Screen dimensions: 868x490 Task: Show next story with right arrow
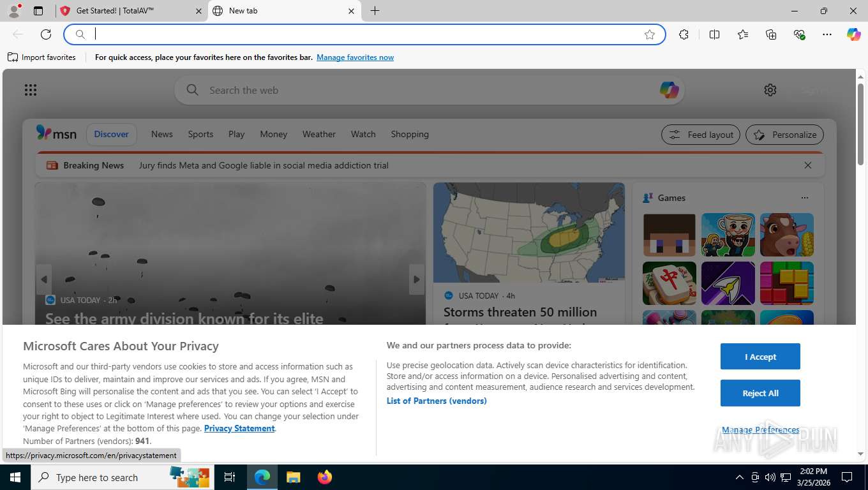pos(416,279)
